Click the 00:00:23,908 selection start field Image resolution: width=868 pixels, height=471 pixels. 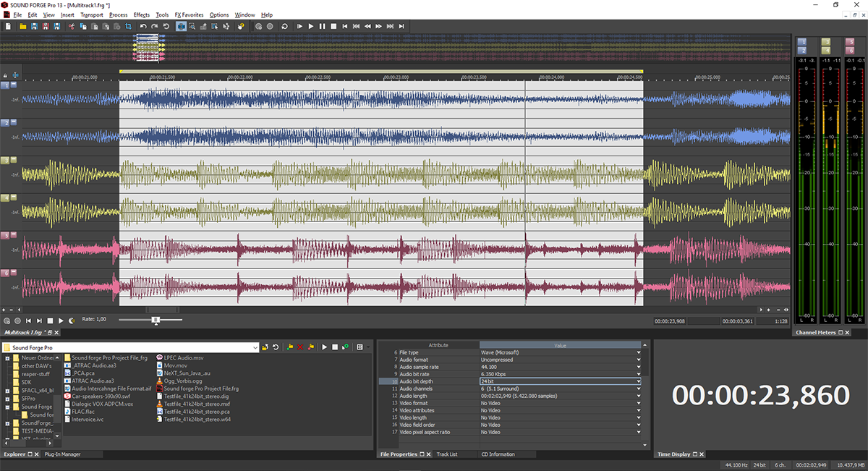click(x=671, y=321)
